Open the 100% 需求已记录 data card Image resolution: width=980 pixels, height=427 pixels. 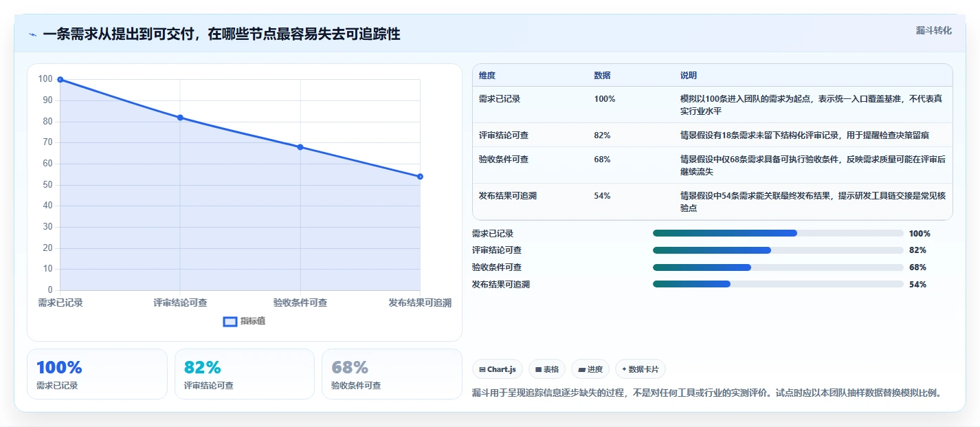click(97, 374)
